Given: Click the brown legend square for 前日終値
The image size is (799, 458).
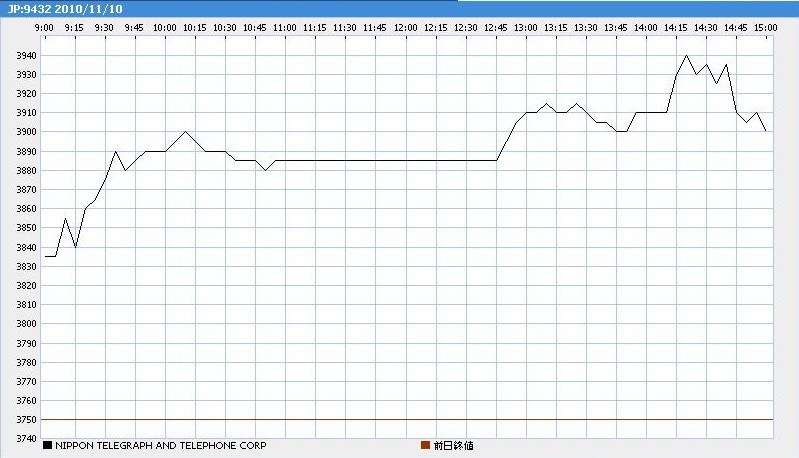Looking at the screenshot, I should [x=425, y=445].
